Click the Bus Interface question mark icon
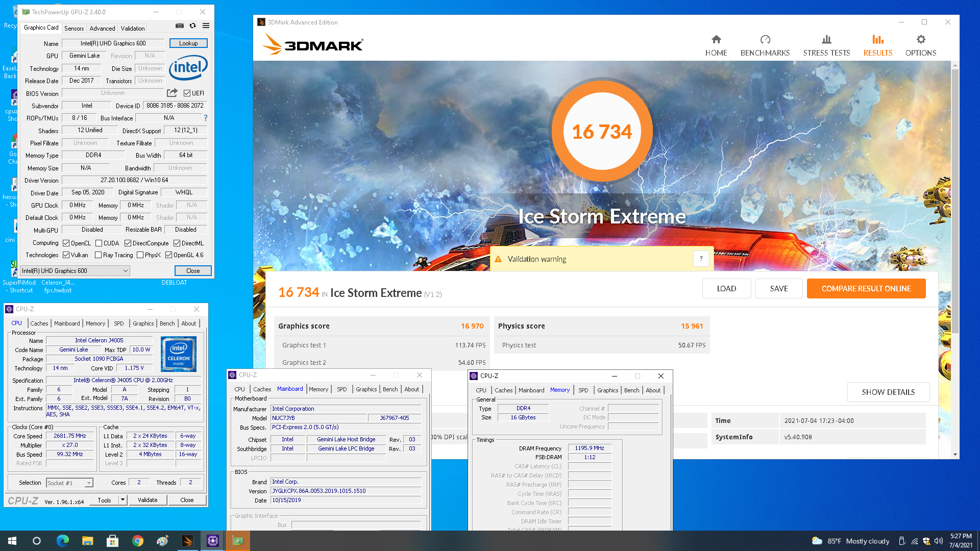 pos(206,118)
